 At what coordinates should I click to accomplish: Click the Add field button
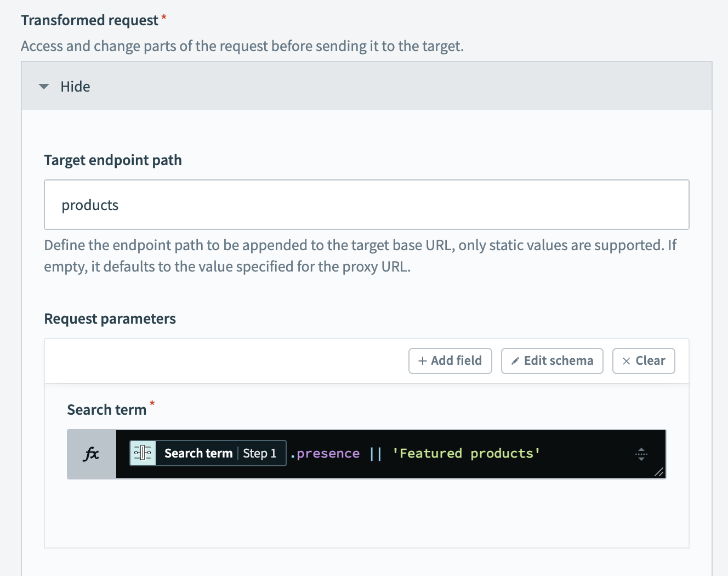(x=450, y=361)
